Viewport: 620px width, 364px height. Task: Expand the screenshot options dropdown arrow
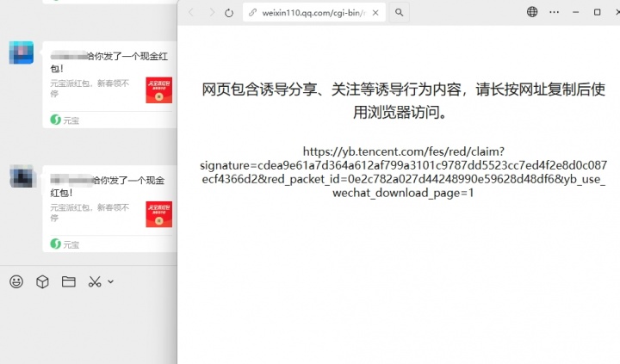(111, 281)
